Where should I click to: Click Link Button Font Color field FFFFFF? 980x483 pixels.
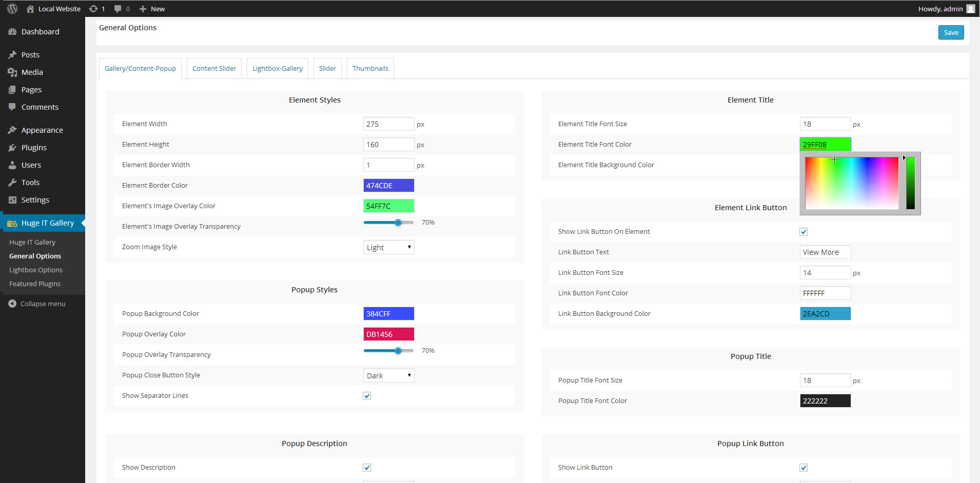(825, 293)
